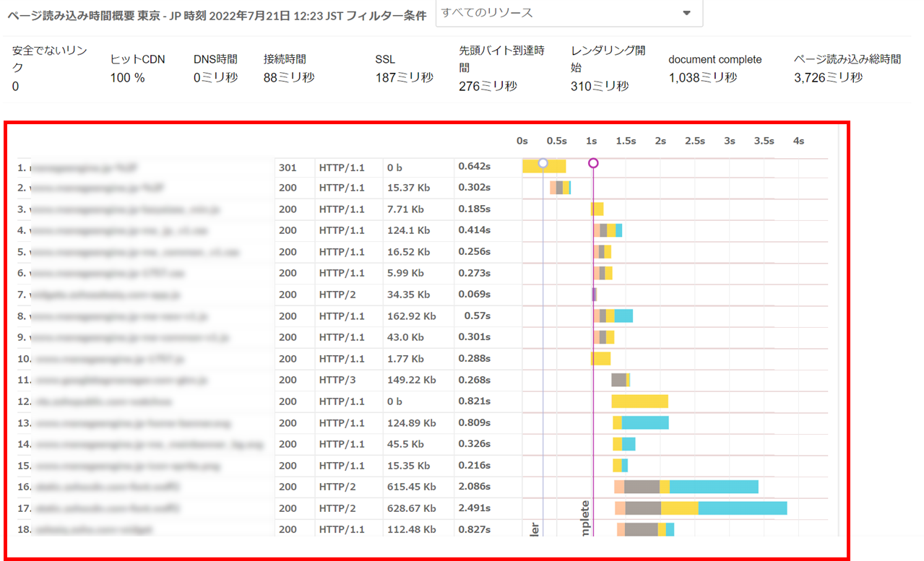
Task: Click row 13's blue waterfall bar
Action: coord(644,422)
